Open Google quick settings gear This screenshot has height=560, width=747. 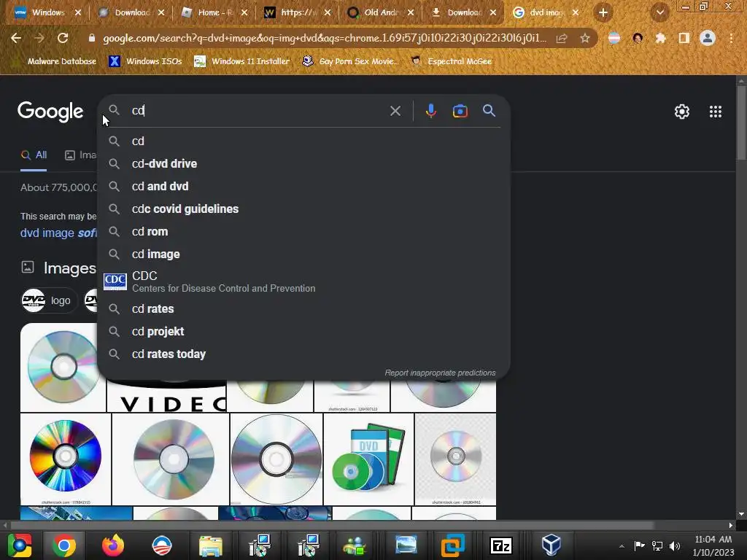coord(682,112)
